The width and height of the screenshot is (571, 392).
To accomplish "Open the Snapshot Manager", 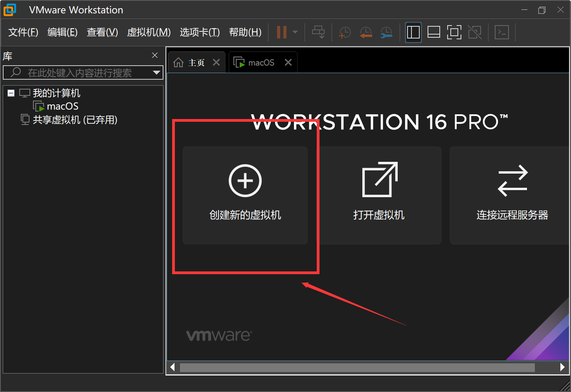I will coord(386,32).
